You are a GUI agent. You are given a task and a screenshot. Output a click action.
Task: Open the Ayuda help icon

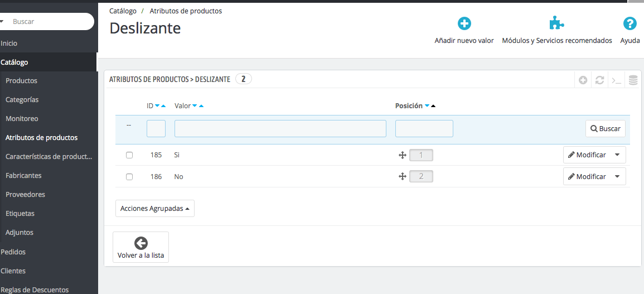[630, 23]
